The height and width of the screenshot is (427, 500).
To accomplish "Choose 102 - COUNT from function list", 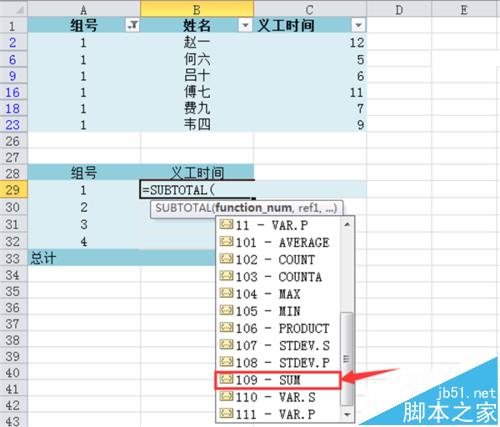I will tap(278, 260).
